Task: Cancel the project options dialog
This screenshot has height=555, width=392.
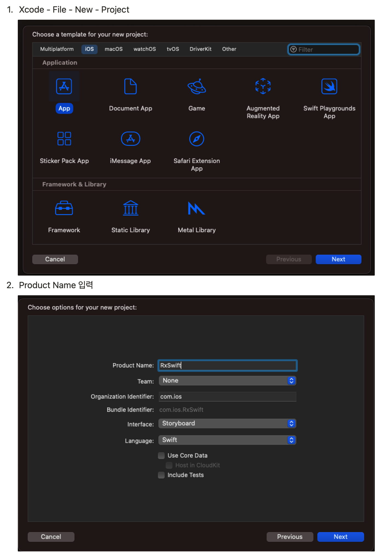Action: click(x=51, y=537)
